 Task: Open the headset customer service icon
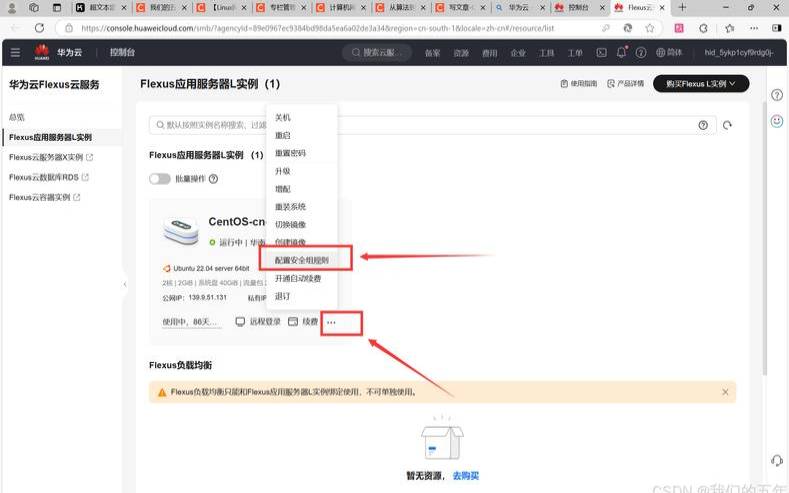coord(777,460)
